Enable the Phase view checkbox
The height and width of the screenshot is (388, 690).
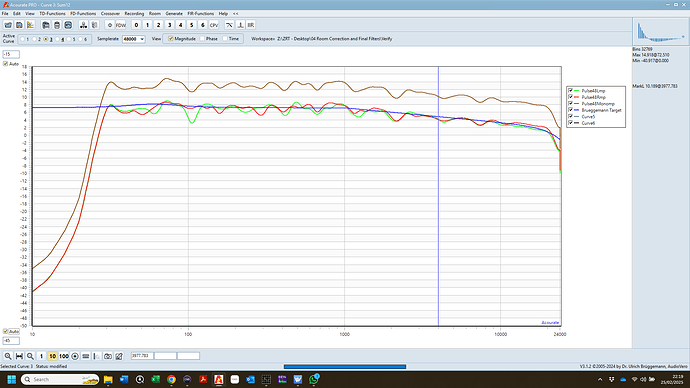(202, 39)
